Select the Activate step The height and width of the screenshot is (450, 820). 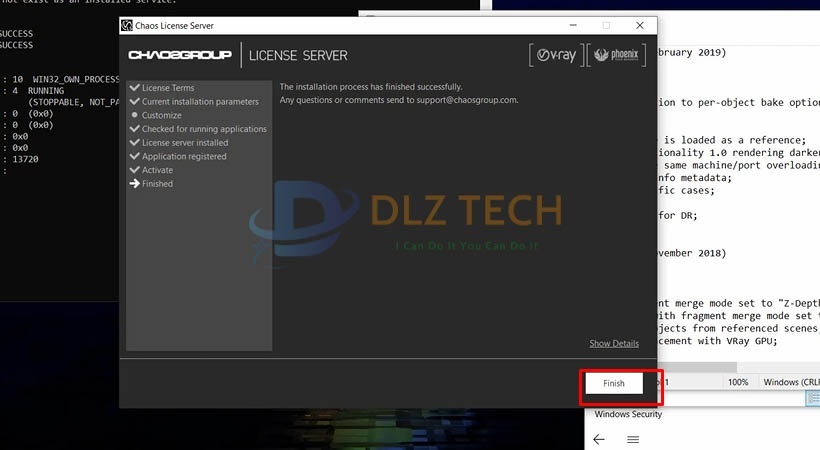click(x=157, y=170)
